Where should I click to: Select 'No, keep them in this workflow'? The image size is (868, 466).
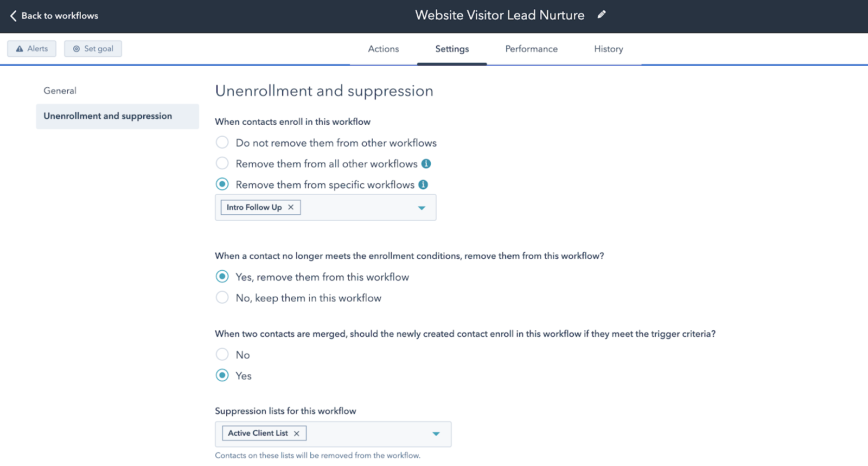(222, 298)
